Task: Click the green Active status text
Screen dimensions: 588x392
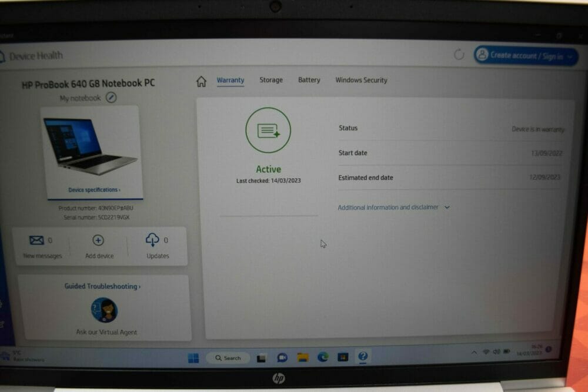Action: tap(269, 169)
